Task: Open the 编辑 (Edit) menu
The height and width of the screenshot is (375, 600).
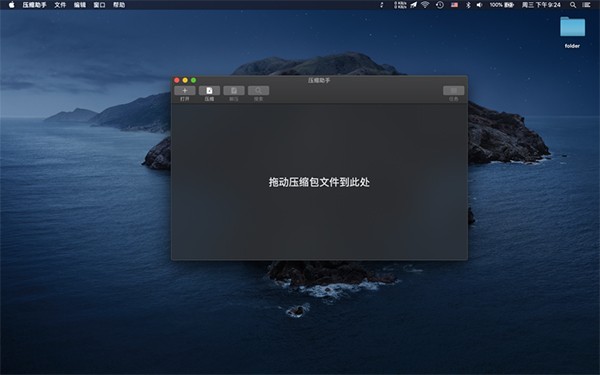Action: [x=80, y=5]
